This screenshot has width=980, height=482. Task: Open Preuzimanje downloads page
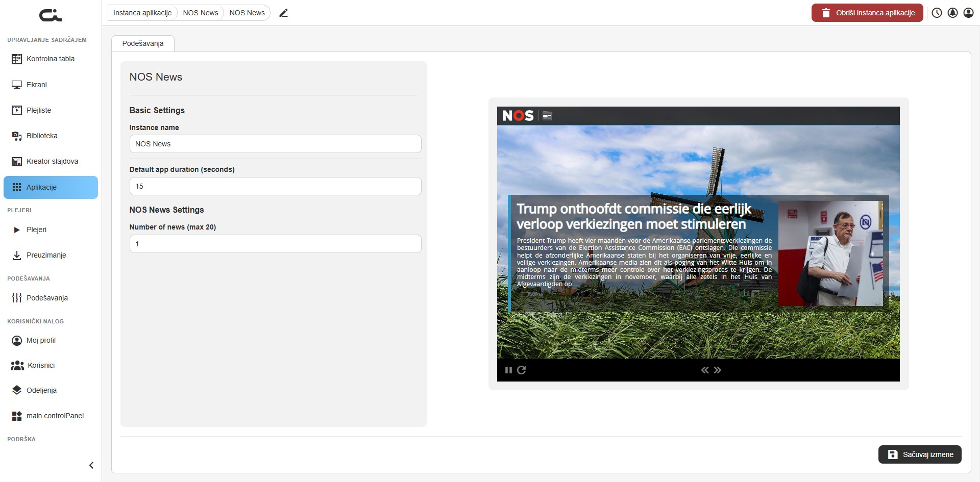(x=51, y=255)
